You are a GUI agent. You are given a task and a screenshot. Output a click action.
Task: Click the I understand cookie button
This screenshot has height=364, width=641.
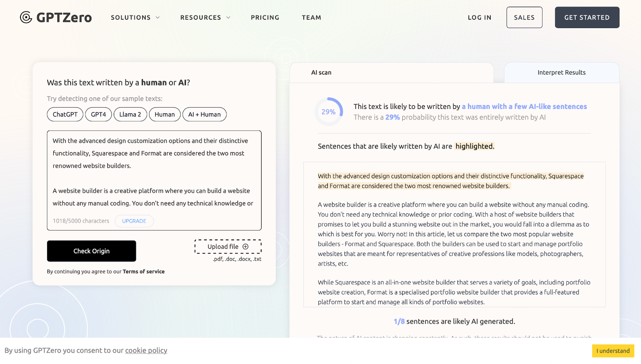(613, 351)
